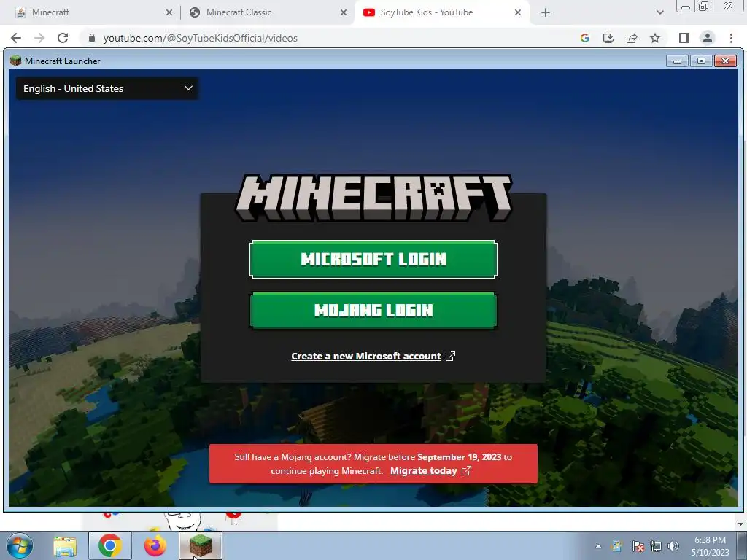
Task: View site info lock icon
Action: 92,38
